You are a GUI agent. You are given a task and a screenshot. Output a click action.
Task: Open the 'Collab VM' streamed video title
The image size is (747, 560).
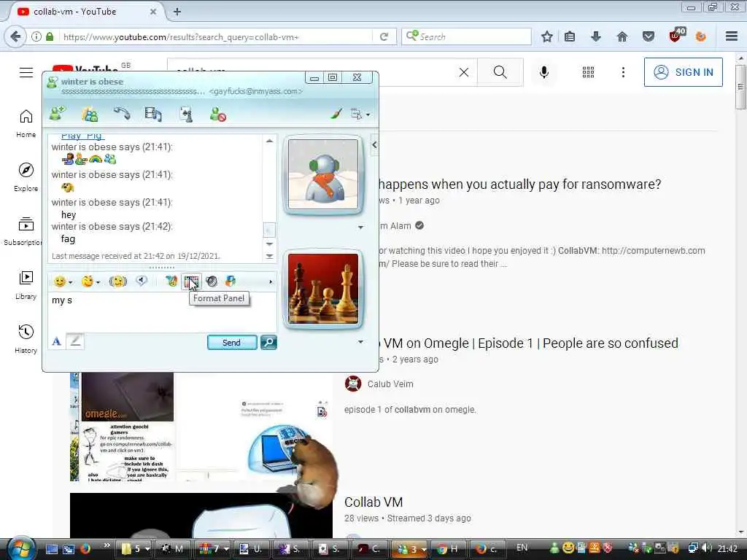373,502
